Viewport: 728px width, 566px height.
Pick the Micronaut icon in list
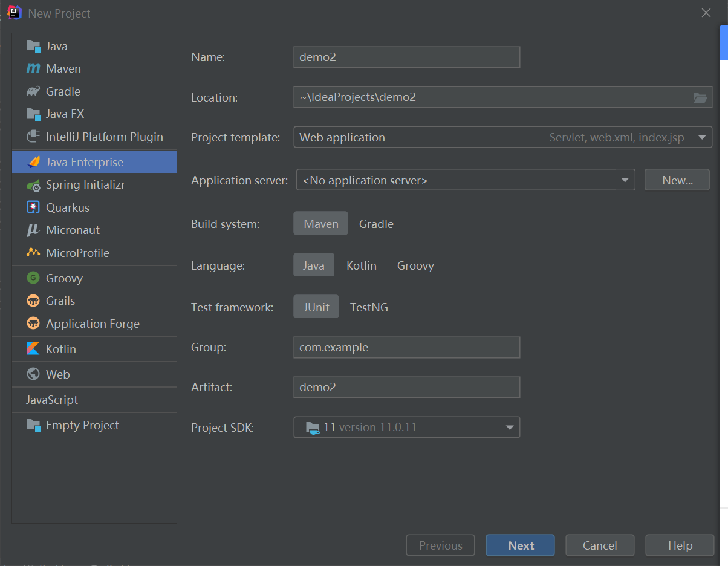tap(33, 230)
